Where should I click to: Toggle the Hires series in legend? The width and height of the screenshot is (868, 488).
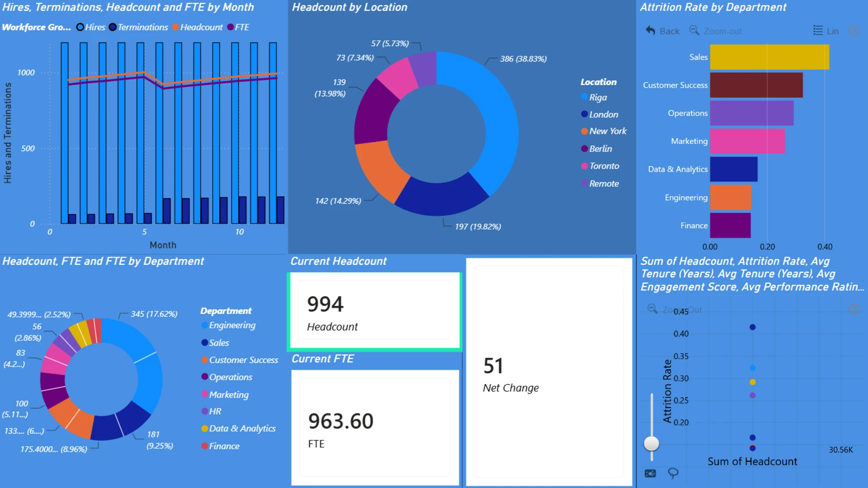click(90, 27)
